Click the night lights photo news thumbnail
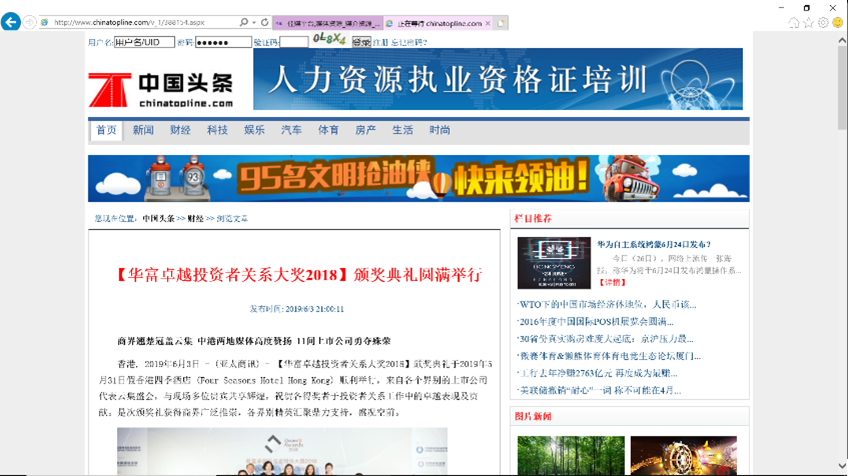The image size is (848, 476). [x=684, y=455]
